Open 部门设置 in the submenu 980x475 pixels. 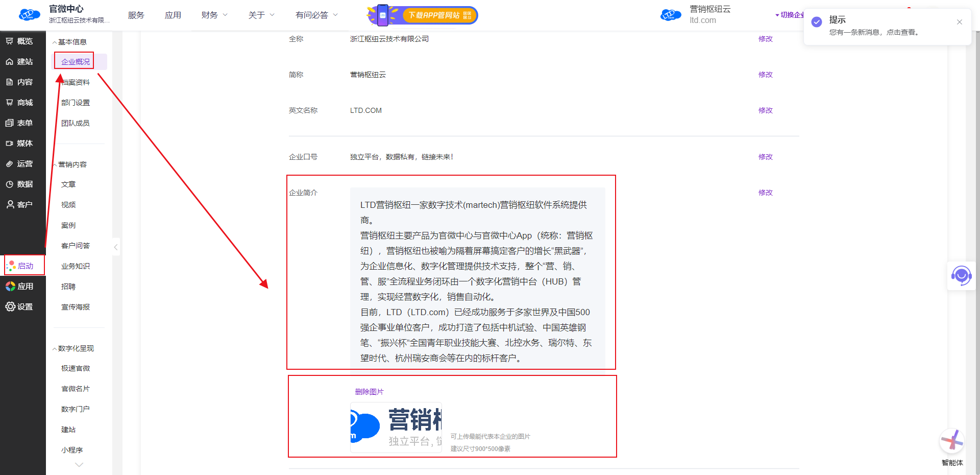click(76, 103)
